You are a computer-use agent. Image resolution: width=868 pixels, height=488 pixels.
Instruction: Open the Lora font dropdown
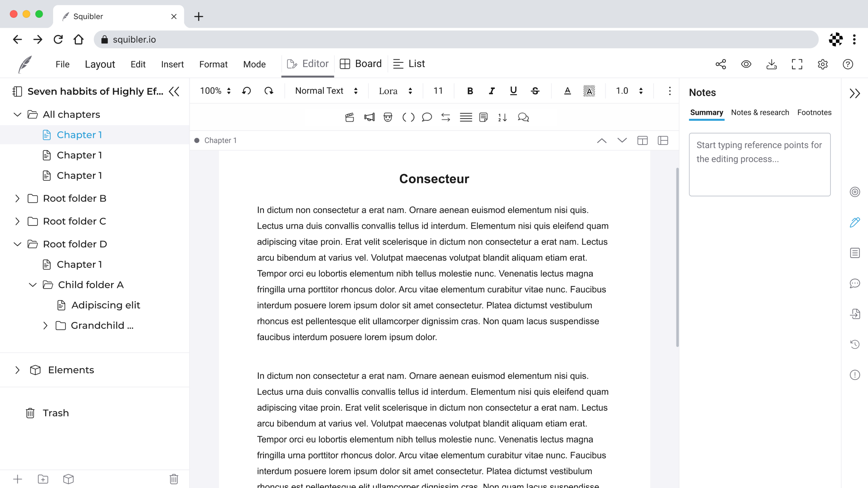pyautogui.click(x=395, y=91)
